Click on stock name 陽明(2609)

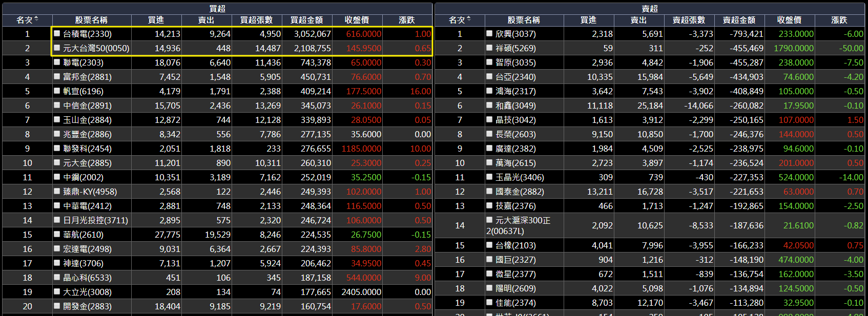click(x=515, y=288)
